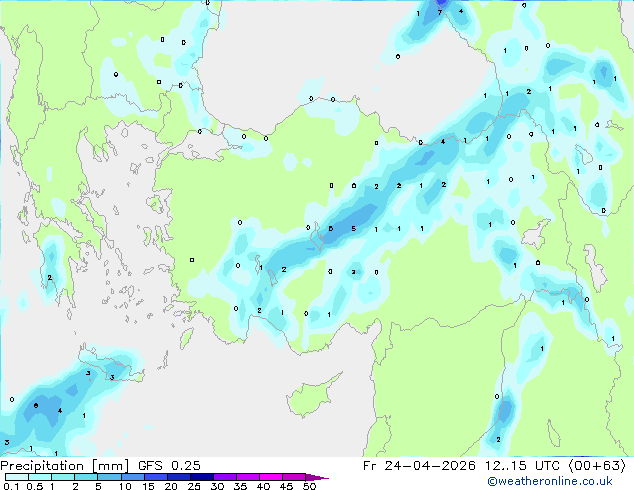Click the legend label "50"
The height and width of the screenshot is (490, 634).
click(x=309, y=486)
